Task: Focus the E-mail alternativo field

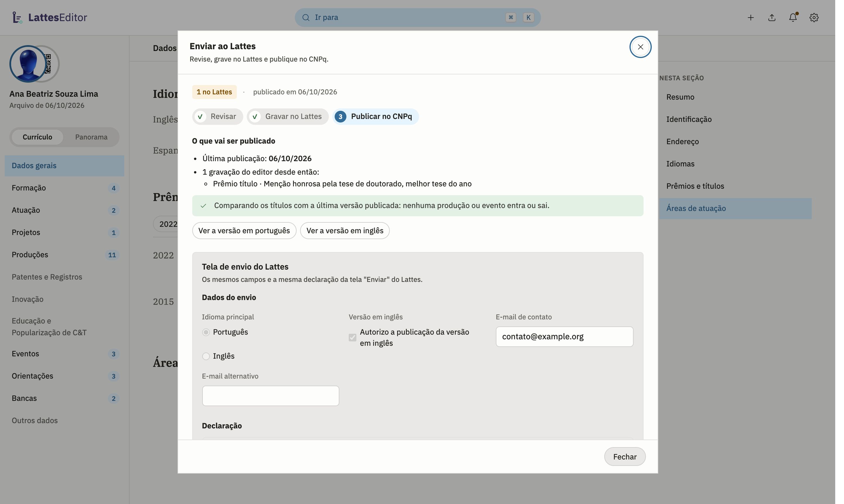Action: click(x=270, y=396)
